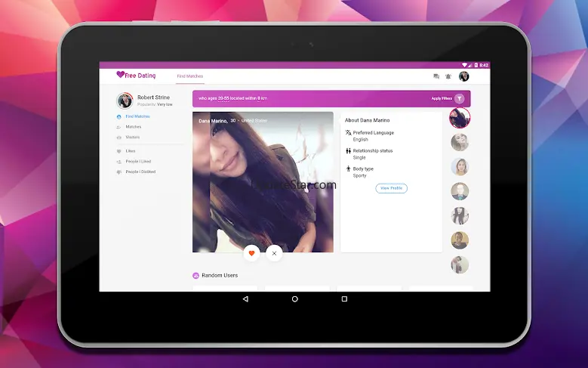Tap the Android home circle button
Image resolution: width=588 pixels, height=368 pixels.
[294, 299]
